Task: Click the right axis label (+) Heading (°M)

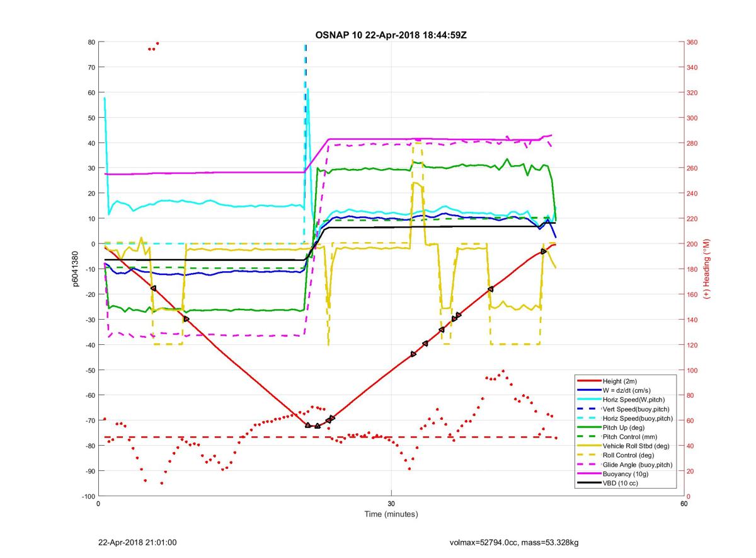Action: coord(707,269)
